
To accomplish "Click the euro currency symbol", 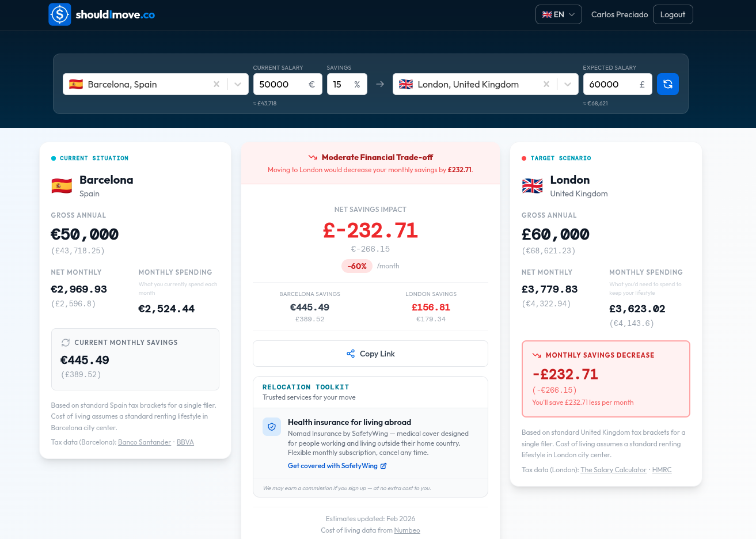I will [311, 84].
